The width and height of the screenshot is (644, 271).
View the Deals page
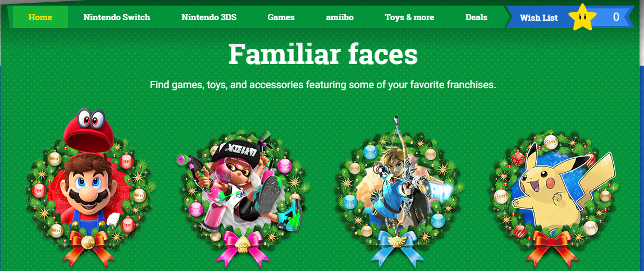477,17
